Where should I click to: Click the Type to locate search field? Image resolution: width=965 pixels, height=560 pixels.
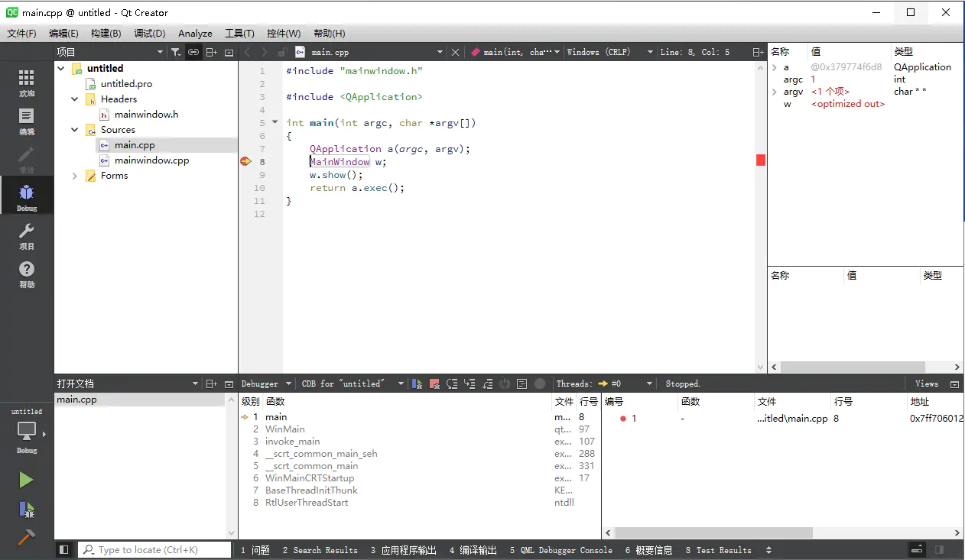click(x=156, y=550)
